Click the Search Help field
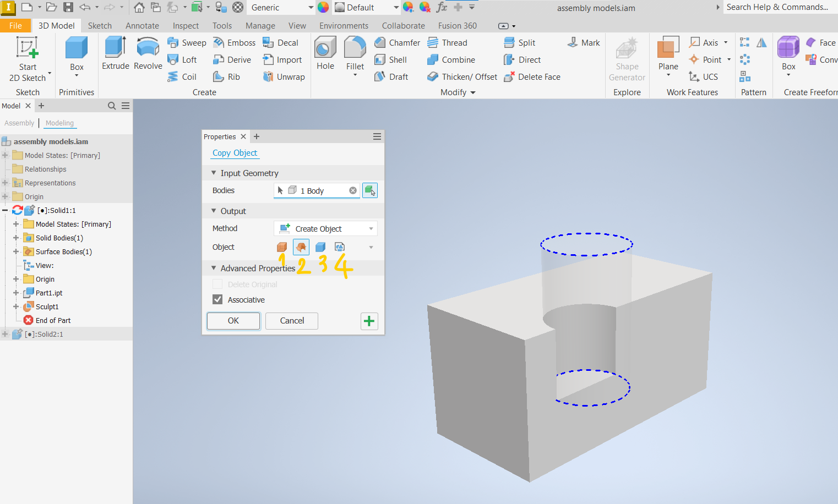838x504 pixels. 776,7
